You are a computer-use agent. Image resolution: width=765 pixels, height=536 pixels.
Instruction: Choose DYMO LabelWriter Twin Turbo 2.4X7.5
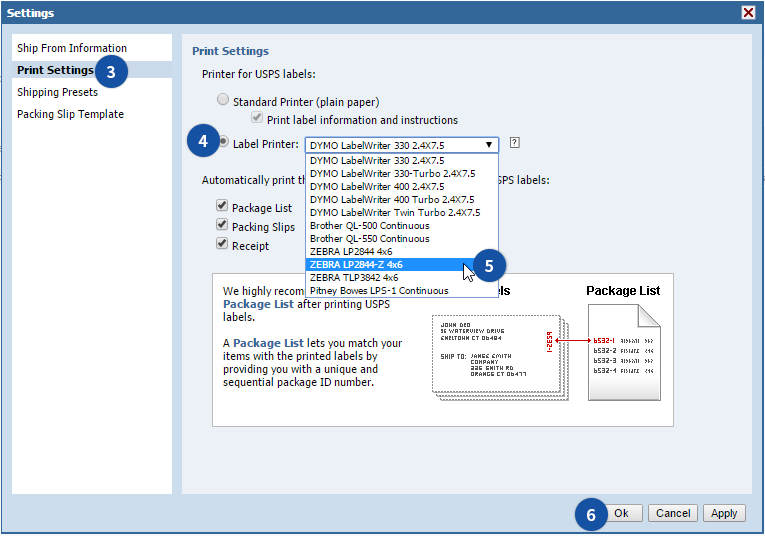tap(402, 213)
